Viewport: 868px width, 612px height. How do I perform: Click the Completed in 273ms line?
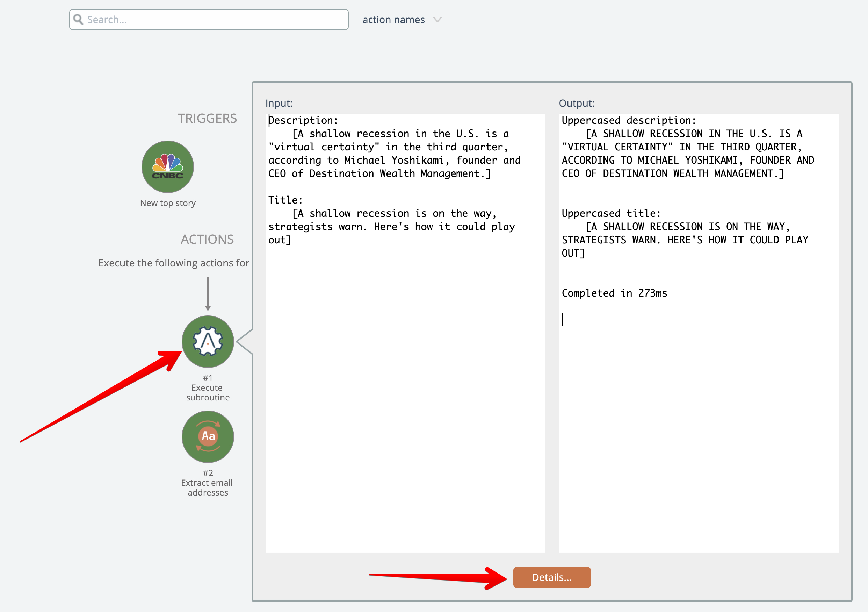pos(614,293)
